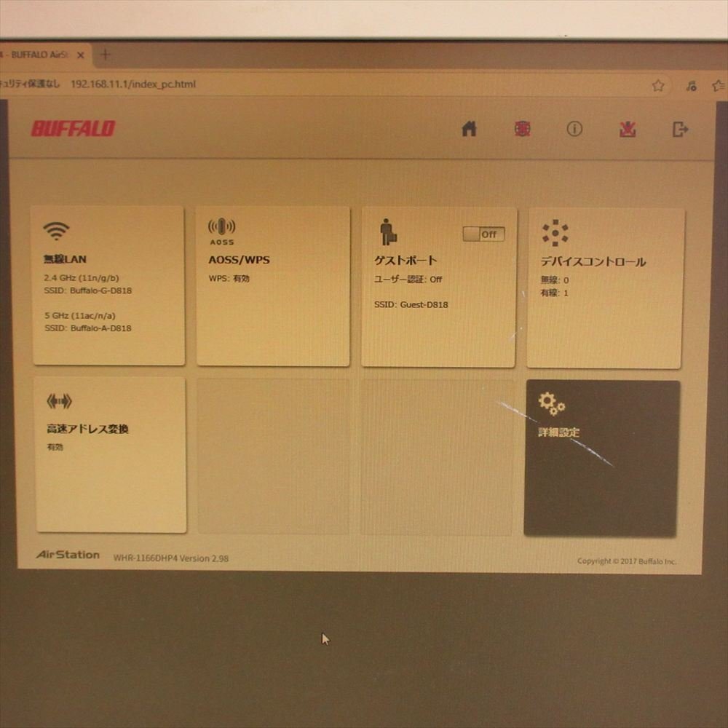The width and height of the screenshot is (728, 728).
Task: Click the 2.4 GHz (11n/g/b) text
Action: [x=82, y=277]
